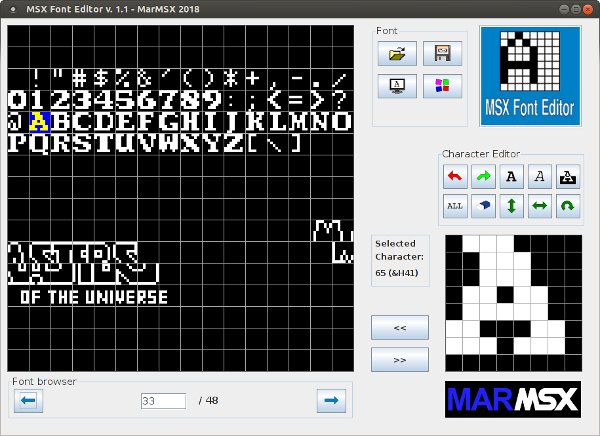The height and width of the screenshot is (436, 600).
Task: Invert the character with black-background A
Action: click(x=568, y=176)
